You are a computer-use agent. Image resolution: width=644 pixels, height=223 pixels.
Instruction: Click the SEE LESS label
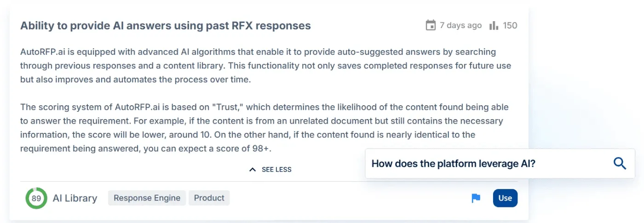coord(276,169)
